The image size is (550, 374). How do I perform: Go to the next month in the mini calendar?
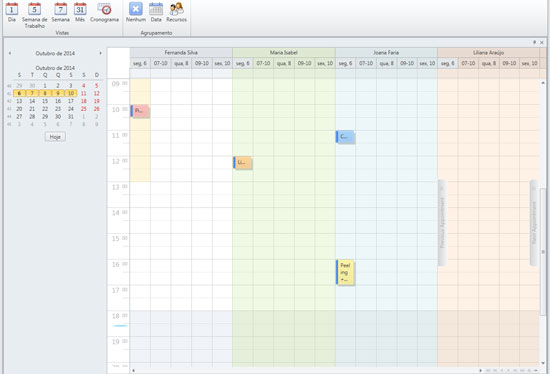pyautogui.click(x=100, y=53)
